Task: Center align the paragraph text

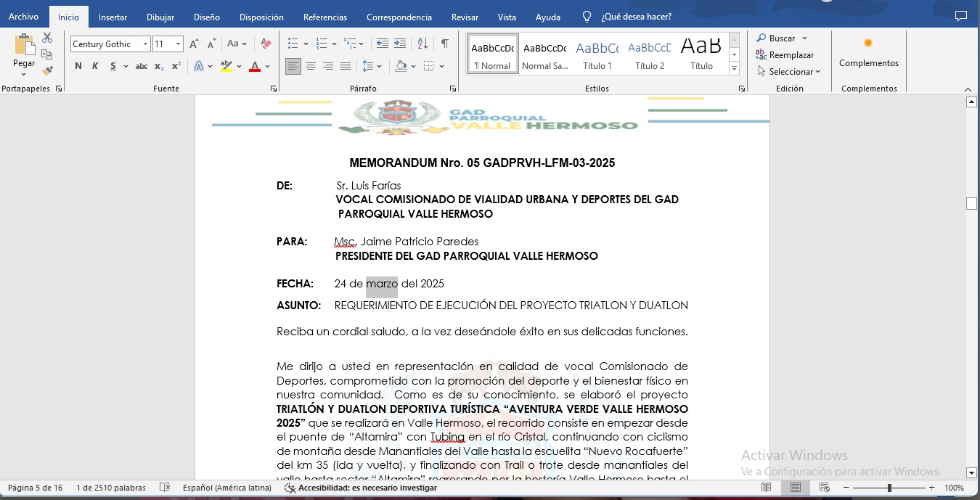Action: [x=311, y=67]
